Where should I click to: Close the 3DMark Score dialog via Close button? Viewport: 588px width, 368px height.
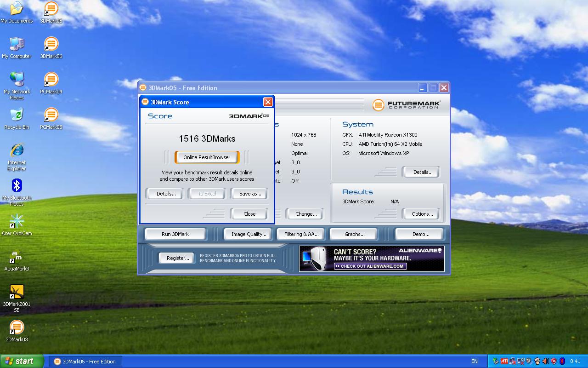[249, 214]
